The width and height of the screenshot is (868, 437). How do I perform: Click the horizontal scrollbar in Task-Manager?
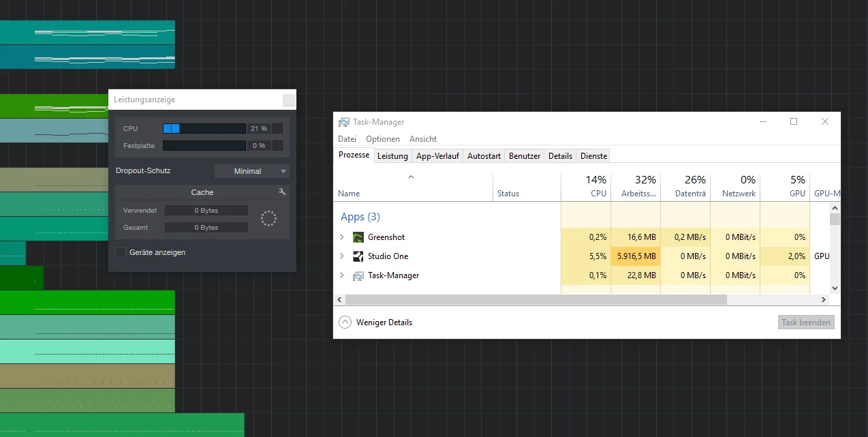(536, 300)
